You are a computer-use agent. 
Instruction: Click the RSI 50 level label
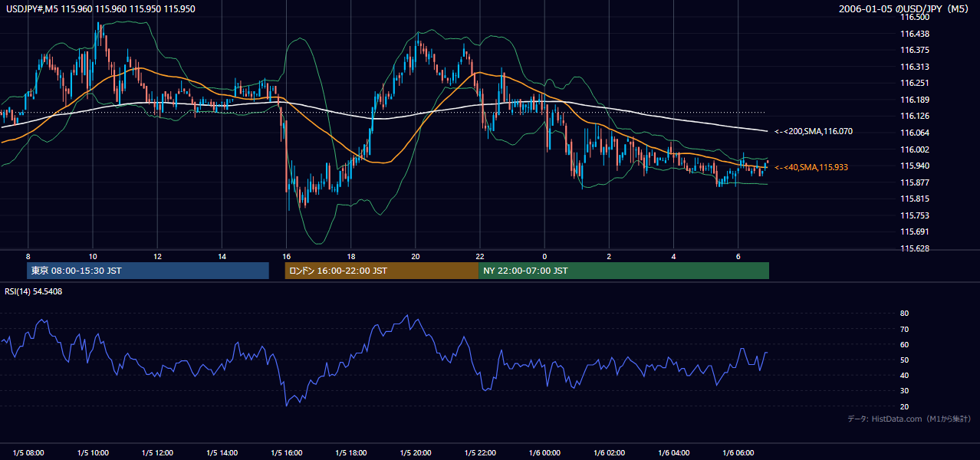coord(904,360)
